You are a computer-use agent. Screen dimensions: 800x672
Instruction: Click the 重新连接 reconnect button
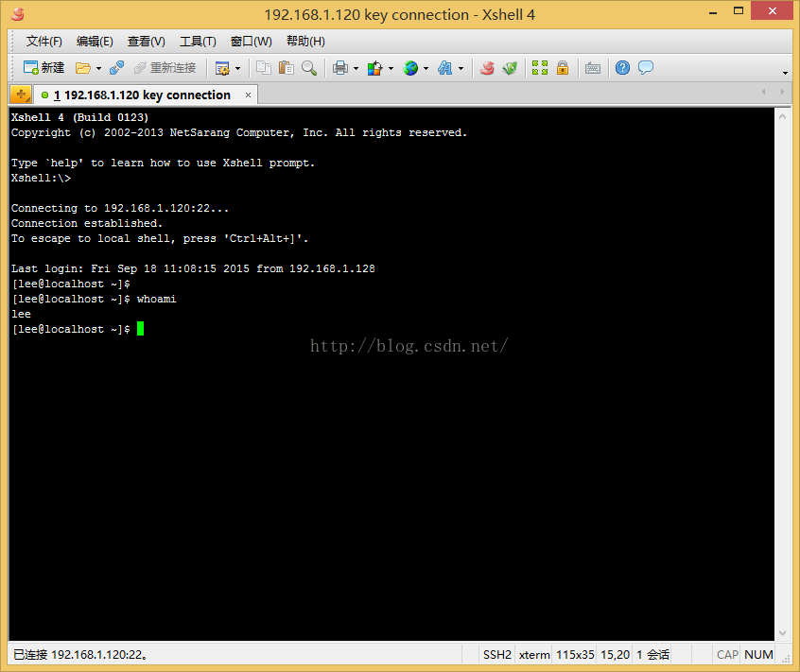point(165,68)
